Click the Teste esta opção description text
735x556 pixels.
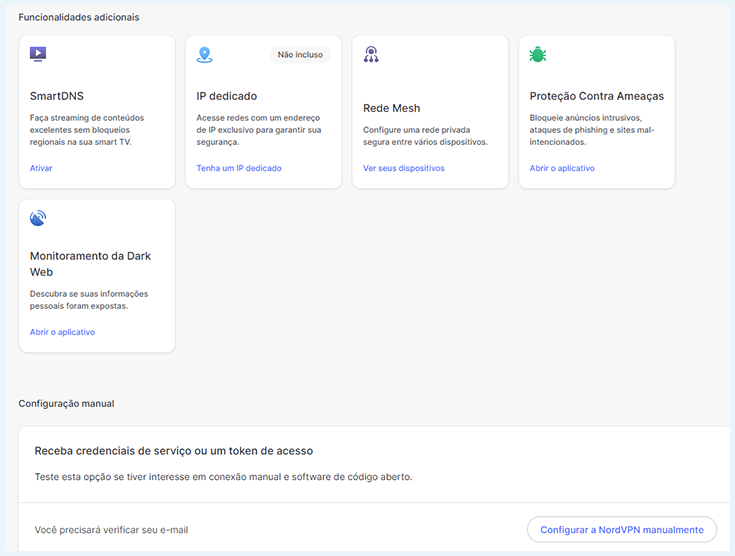pyautogui.click(x=223, y=477)
